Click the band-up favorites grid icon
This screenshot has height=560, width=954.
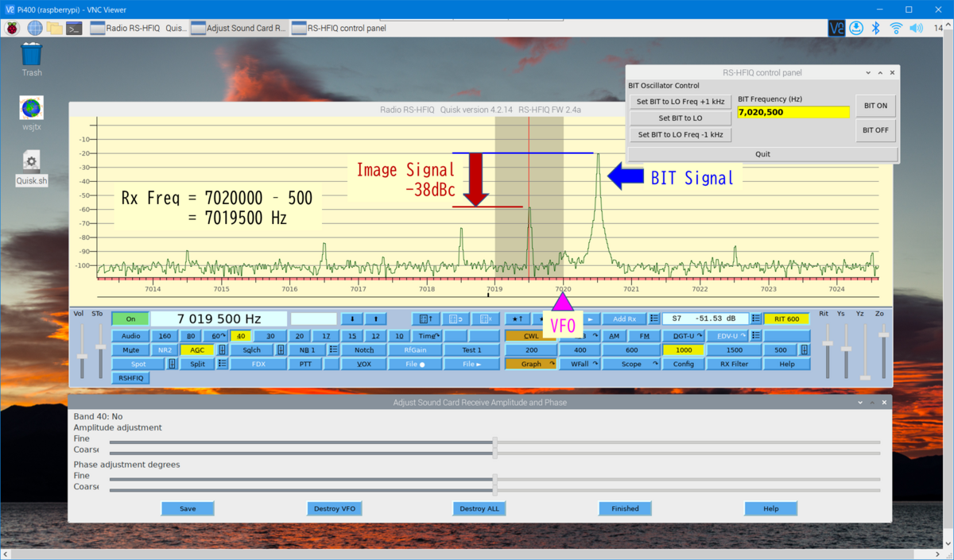[426, 319]
